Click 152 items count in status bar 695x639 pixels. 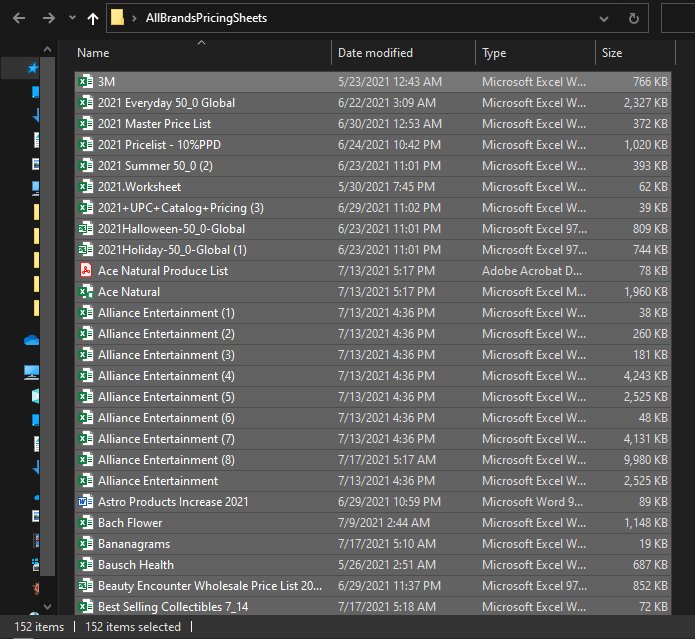click(x=39, y=627)
